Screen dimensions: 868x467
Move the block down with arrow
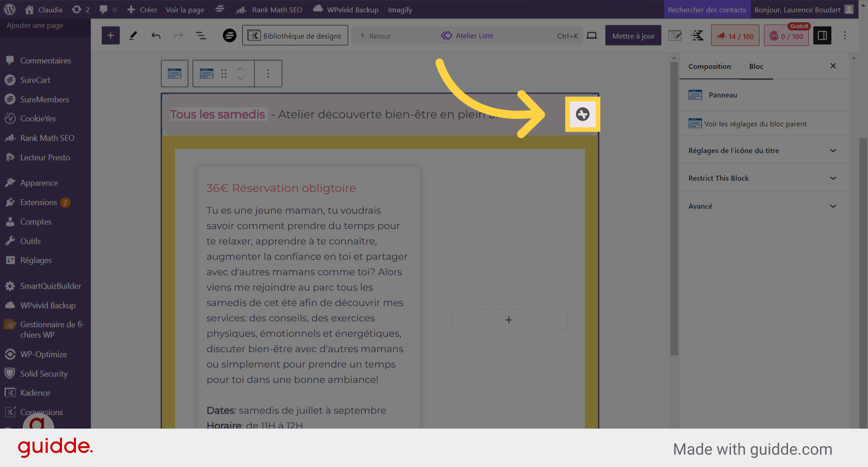tap(241, 78)
